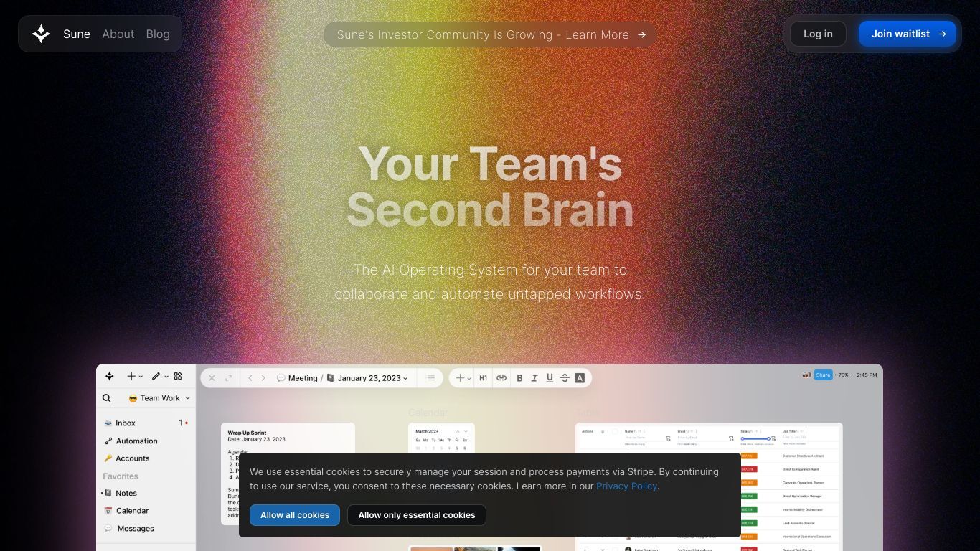The image size is (980, 551).
Task: Click Allow all cookies
Action: [295, 515]
